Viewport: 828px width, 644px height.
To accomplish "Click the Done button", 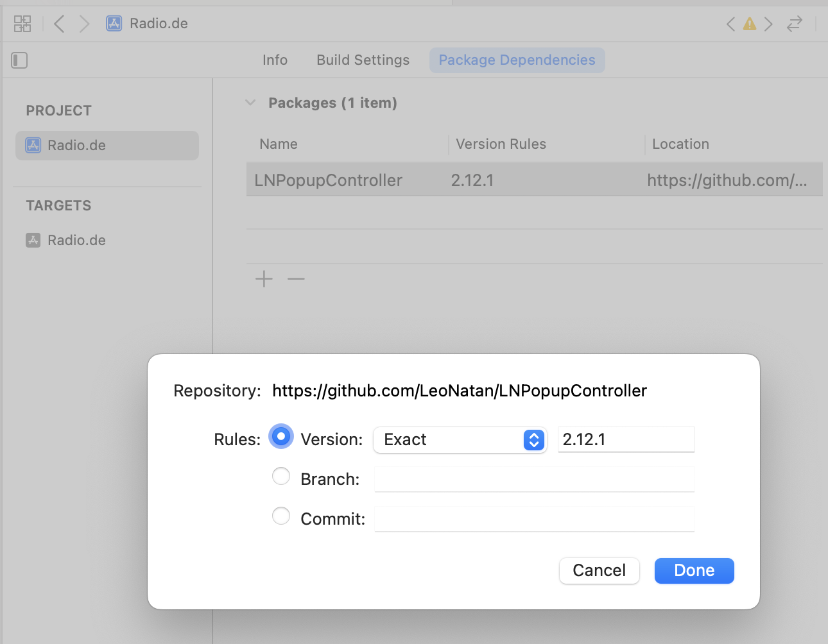I will pyautogui.click(x=694, y=571).
